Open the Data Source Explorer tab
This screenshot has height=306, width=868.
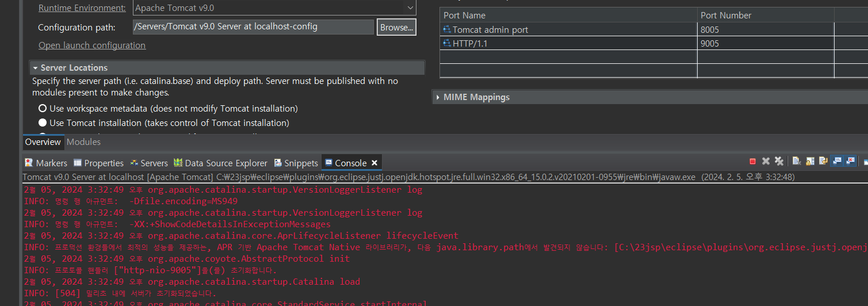tap(220, 163)
